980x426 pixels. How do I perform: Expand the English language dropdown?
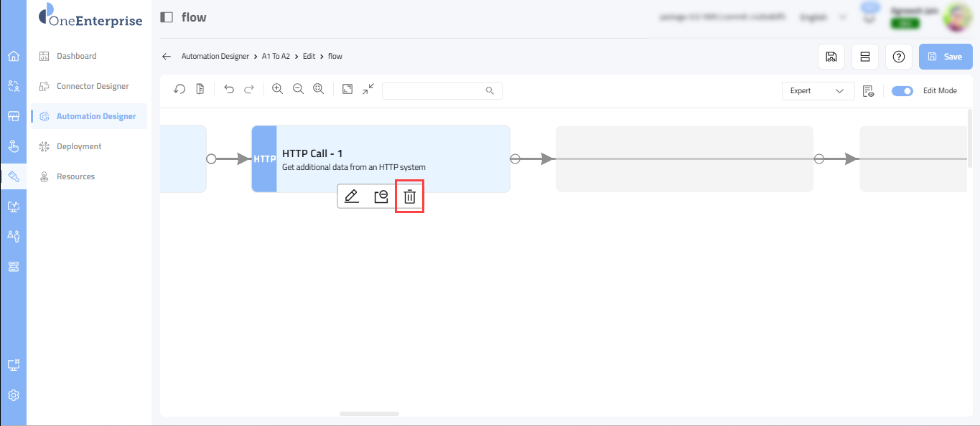pyautogui.click(x=822, y=17)
